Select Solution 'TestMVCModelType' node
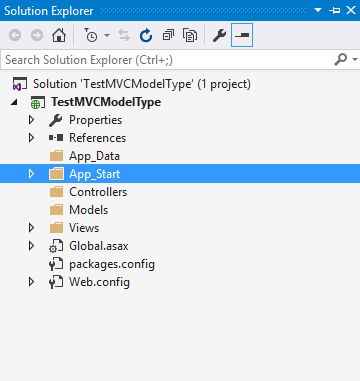Screen dimensions: 360x381 pos(142,84)
